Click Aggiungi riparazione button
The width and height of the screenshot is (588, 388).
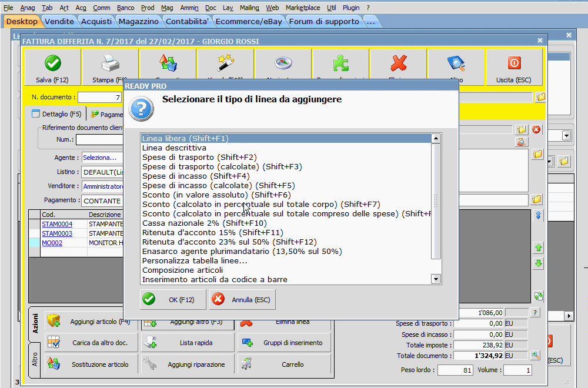(188, 364)
